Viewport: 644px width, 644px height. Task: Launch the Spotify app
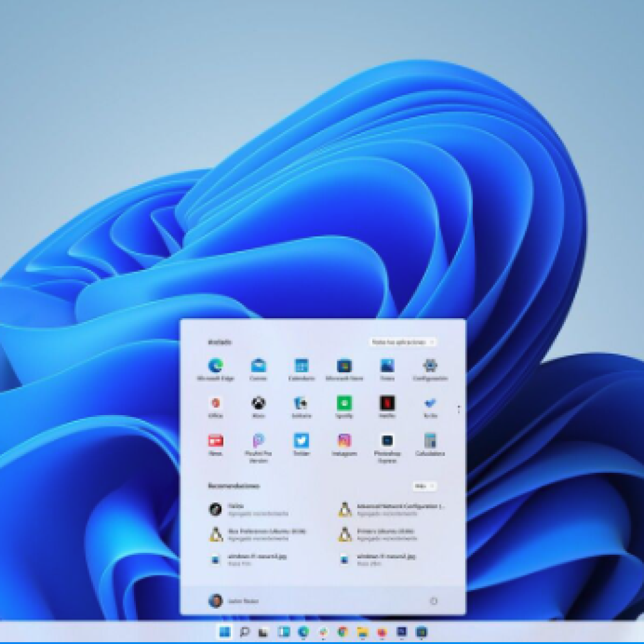pos(344,403)
